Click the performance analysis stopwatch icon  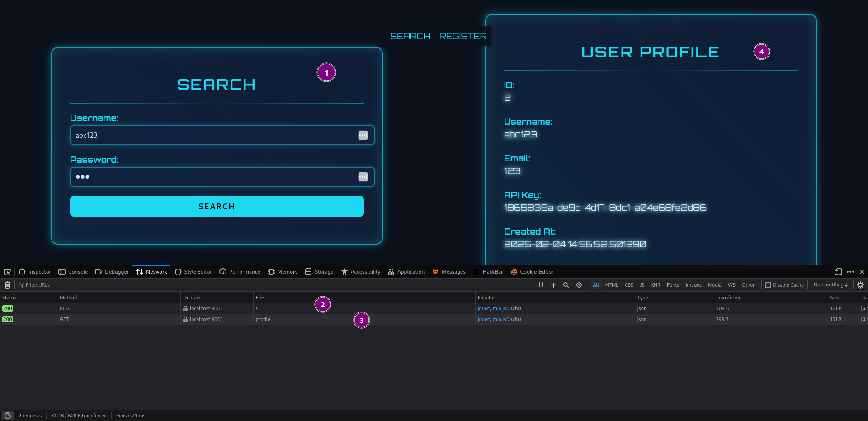point(7,416)
